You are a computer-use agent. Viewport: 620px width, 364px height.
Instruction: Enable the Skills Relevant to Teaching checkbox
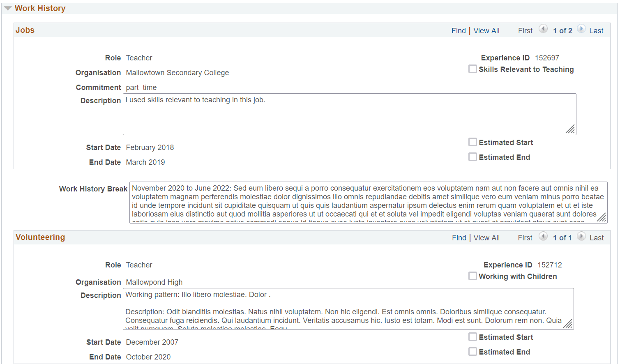click(472, 69)
